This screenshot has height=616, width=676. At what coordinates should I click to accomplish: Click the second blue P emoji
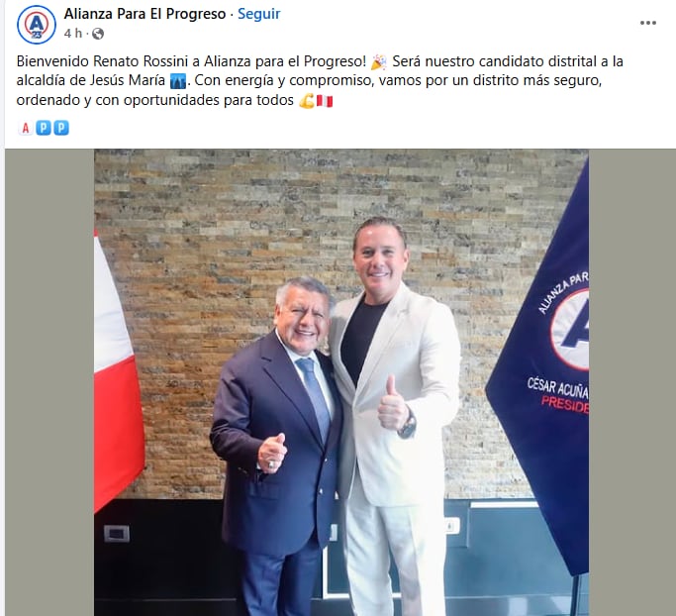click(61, 128)
